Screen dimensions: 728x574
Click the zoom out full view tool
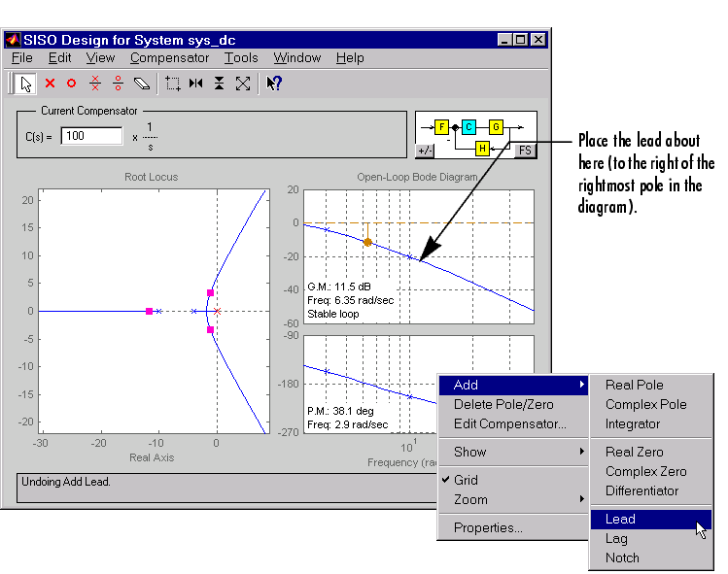click(x=243, y=84)
